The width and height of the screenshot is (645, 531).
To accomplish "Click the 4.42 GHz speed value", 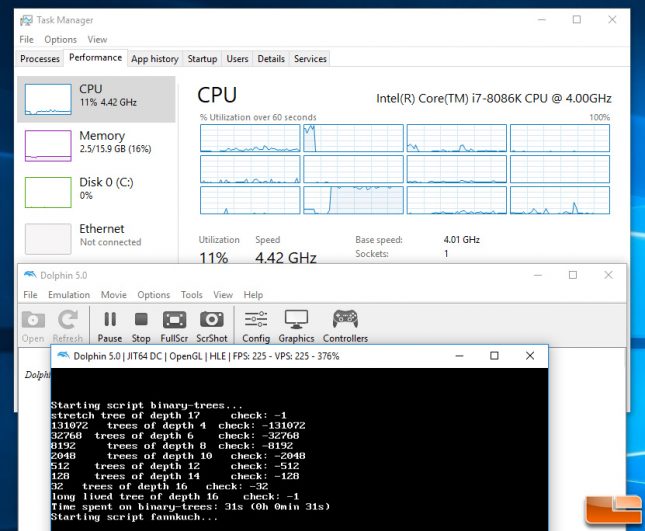I will click(x=285, y=258).
